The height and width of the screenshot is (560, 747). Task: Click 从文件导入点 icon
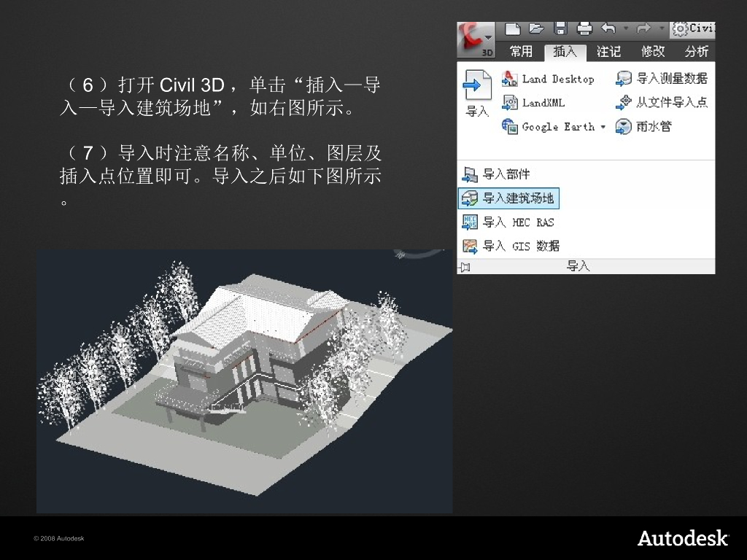click(x=624, y=102)
